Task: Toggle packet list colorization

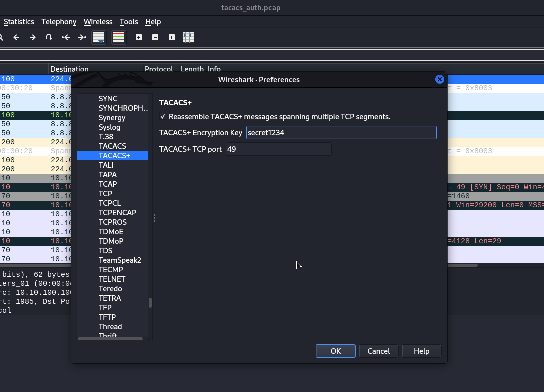Action: (x=119, y=37)
